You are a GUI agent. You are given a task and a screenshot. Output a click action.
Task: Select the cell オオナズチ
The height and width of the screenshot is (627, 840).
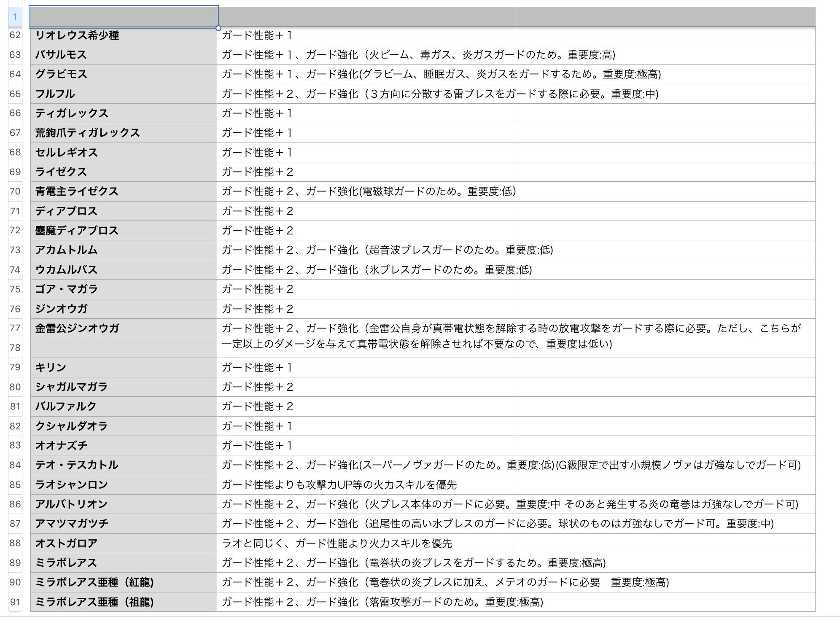pyautogui.click(x=124, y=445)
